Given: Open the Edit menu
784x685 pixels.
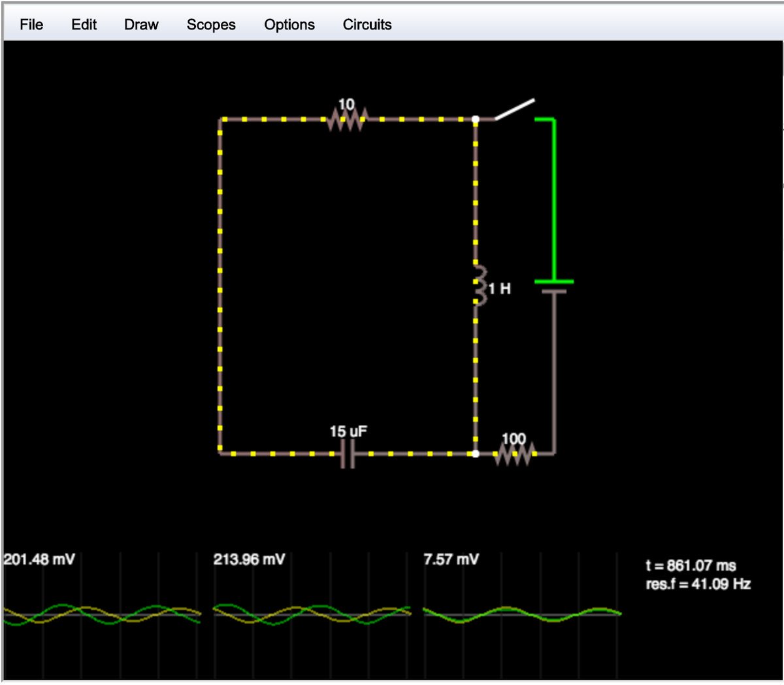Looking at the screenshot, I should click(x=84, y=25).
